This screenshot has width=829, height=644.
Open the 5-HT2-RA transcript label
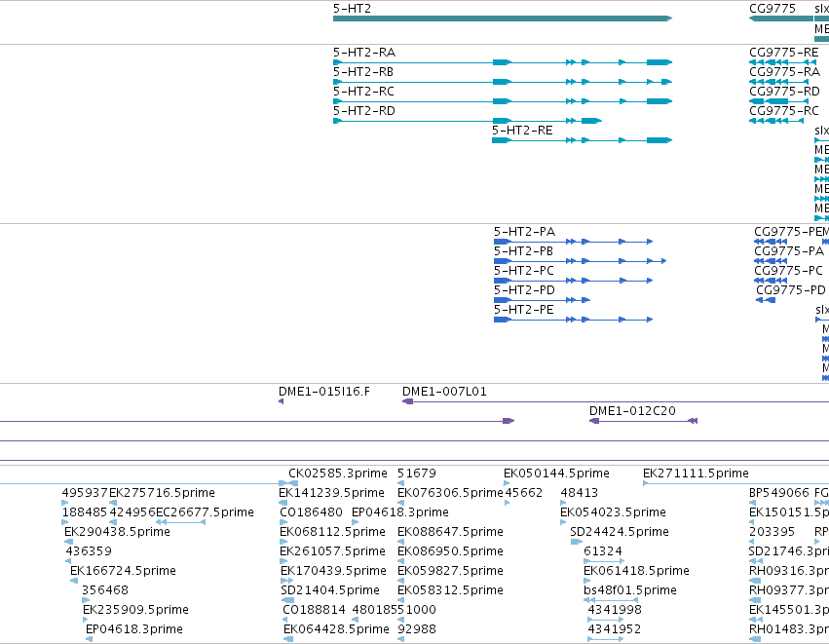click(x=364, y=53)
